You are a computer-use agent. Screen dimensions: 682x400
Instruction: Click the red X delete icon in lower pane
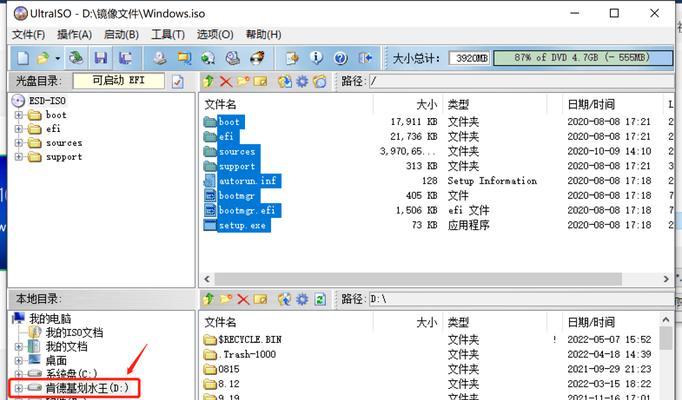pyautogui.click(x=243, y=299)
